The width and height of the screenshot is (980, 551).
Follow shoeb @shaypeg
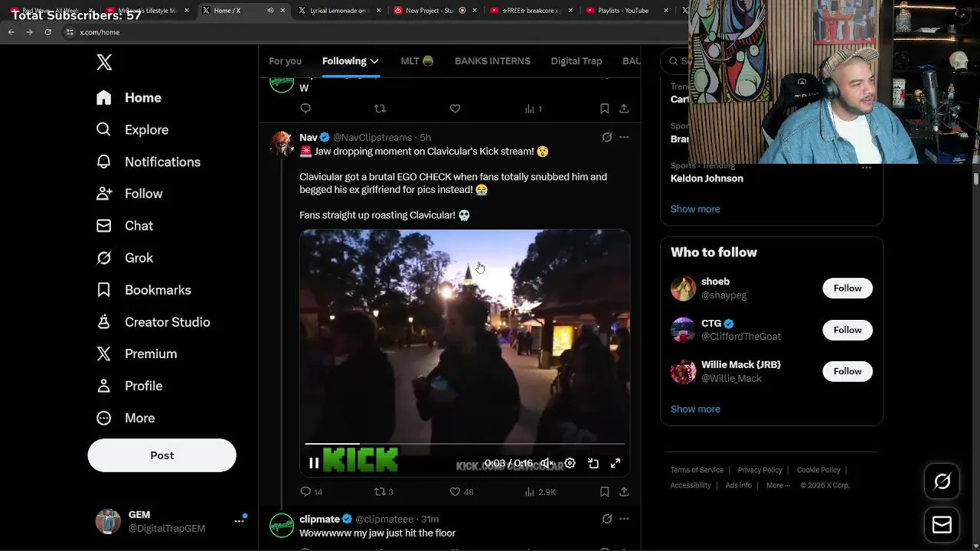point(848,289)
